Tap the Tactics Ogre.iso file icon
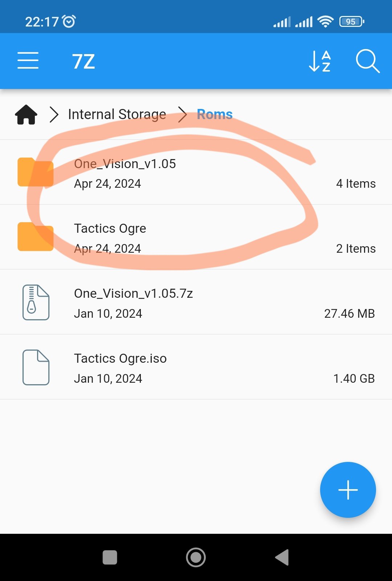 tap(36, 367)
